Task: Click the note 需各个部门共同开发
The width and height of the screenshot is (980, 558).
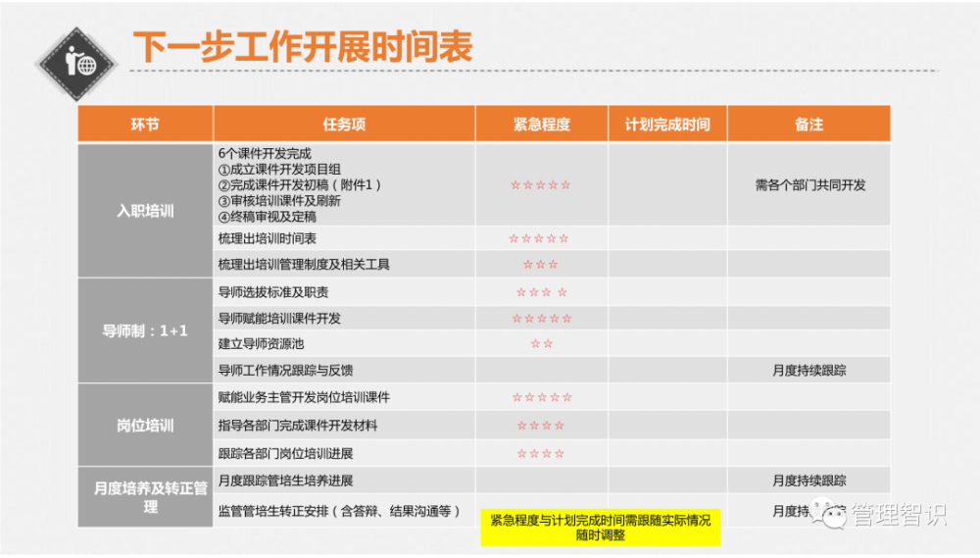Action: pos(810,185)
